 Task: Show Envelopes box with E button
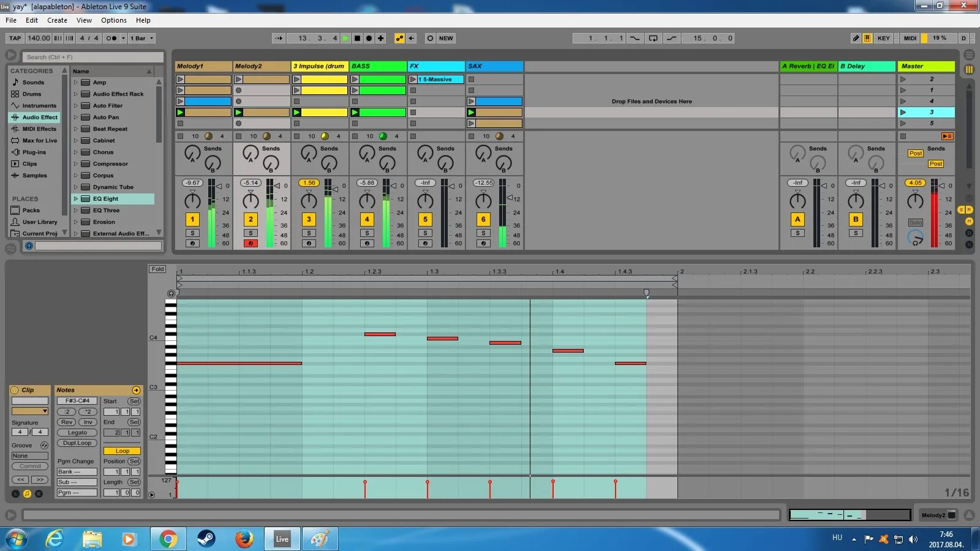click(39, 493)
